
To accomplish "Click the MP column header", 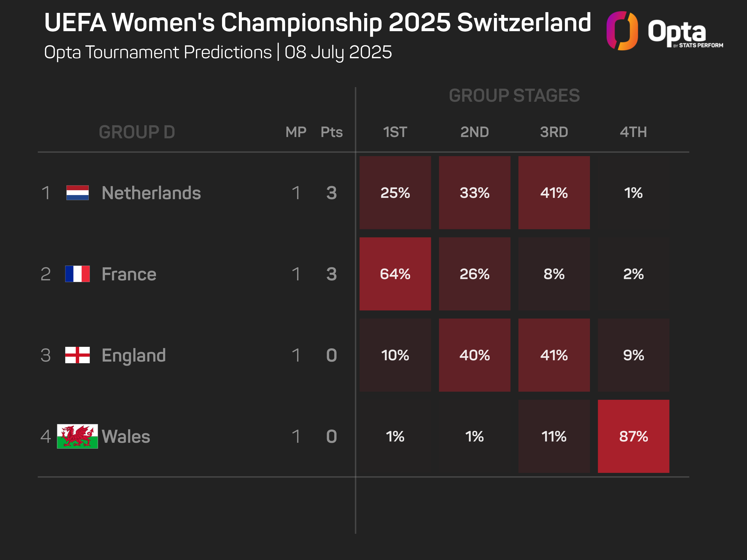I will pyautogui.click(x=296, y=132).
